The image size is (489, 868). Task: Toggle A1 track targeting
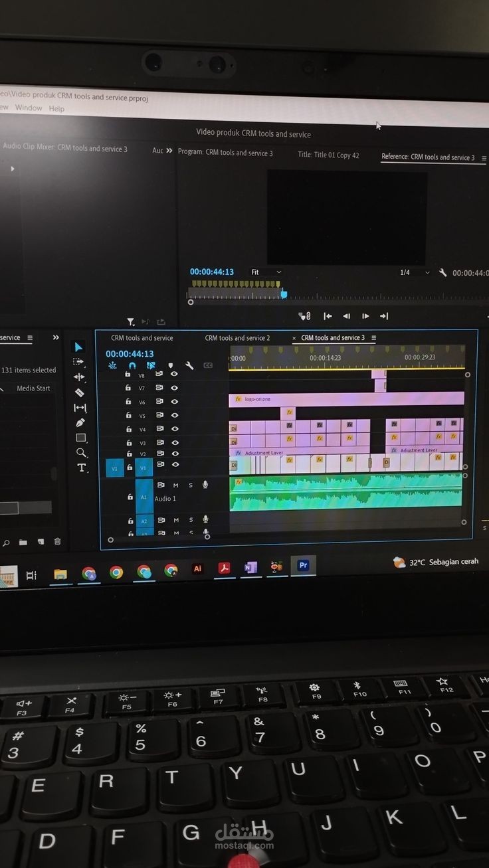pyautogui.click(x=144, y=497)
